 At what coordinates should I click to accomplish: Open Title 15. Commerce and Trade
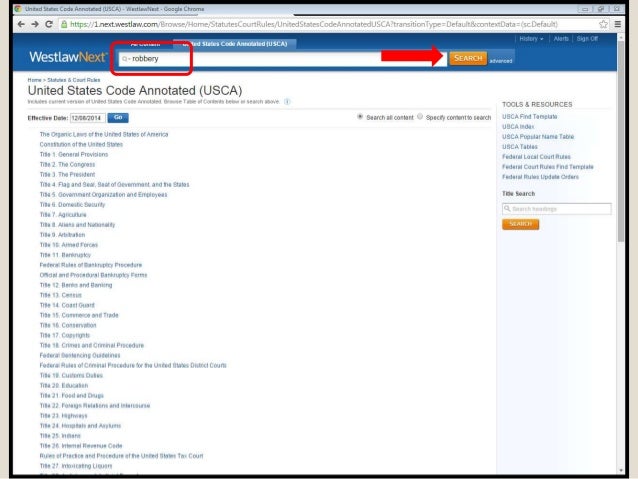[79, 315]
